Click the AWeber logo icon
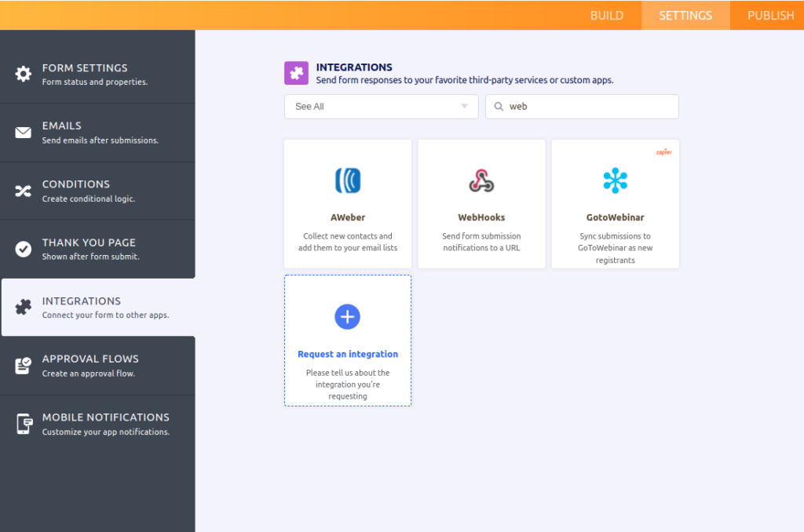Image resolution: width=804 pixels, height=532 pixels. [x=348, y=181]
